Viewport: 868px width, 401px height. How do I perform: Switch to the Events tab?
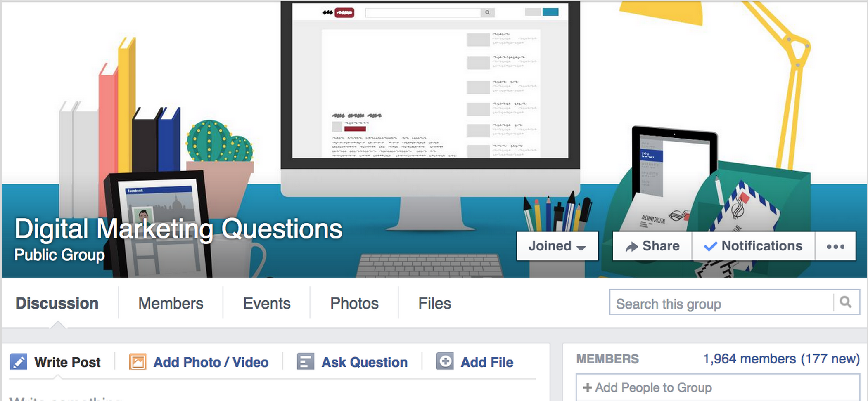point(267,303)
